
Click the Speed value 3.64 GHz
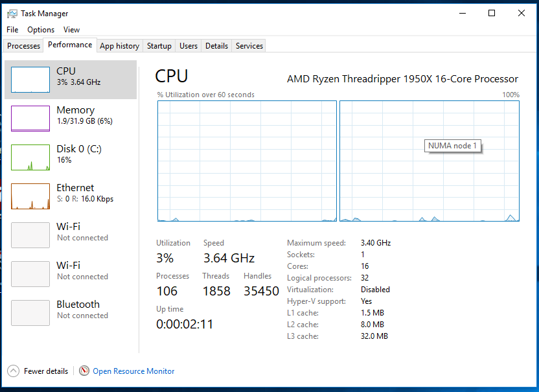coord(229,258)
